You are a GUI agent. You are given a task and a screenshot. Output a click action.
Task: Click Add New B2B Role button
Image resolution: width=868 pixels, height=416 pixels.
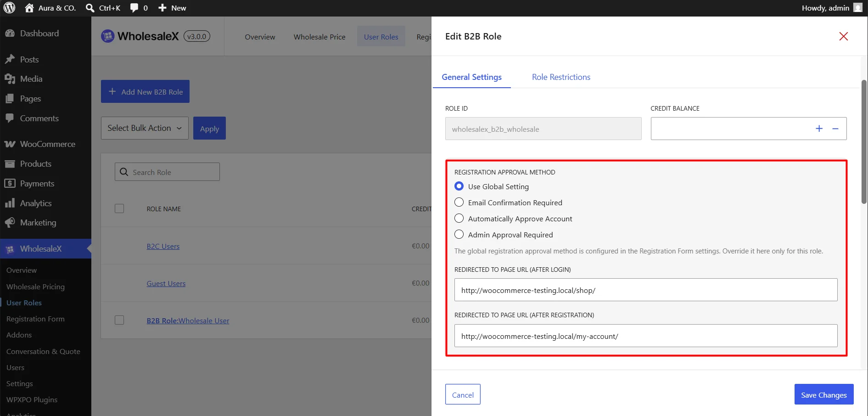(145, 92)
